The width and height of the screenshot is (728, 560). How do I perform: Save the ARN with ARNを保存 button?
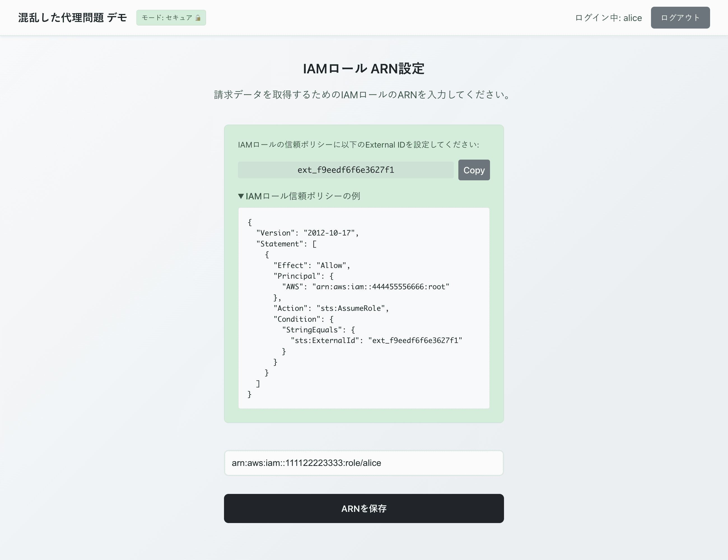(364, 508)
